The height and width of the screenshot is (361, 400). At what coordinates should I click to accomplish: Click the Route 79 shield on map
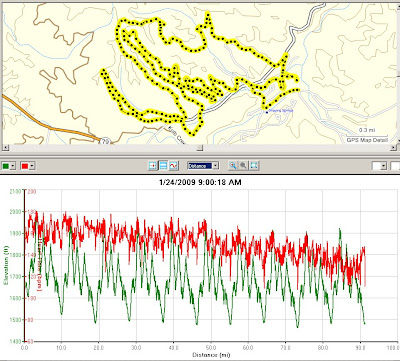[105, 141]
